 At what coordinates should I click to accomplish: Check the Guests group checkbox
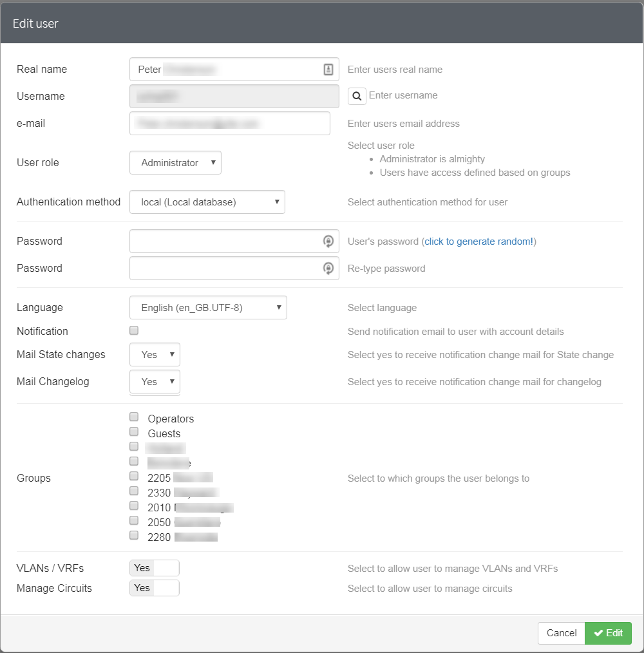click(133, 431)
